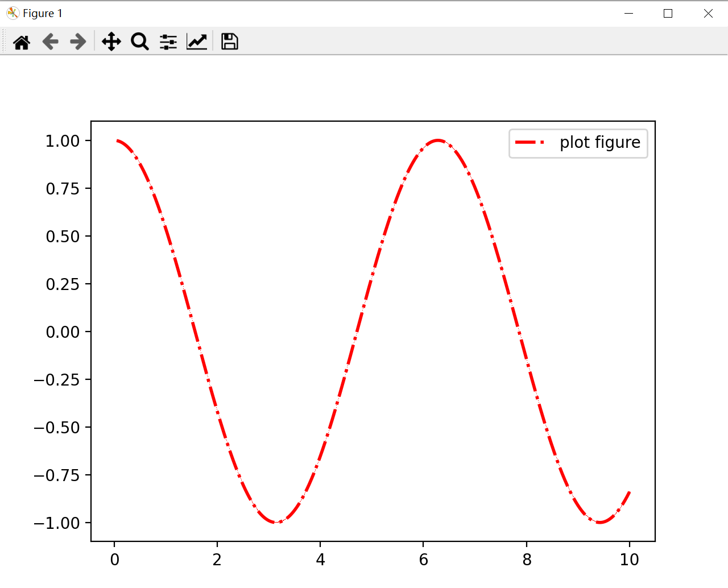728x588 pixels.
Task: Click the x-axis tick label 8
Action: pos(527,560)
